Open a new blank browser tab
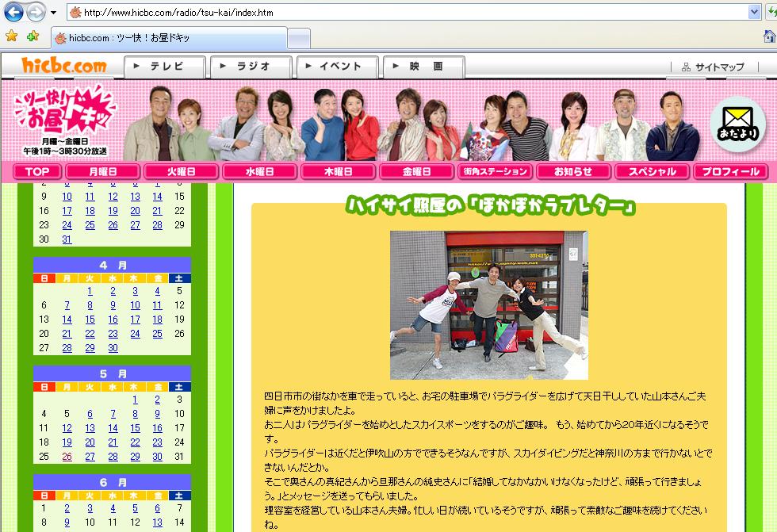The width and height of the screenshot is (777, 532). [x=299, y=39]
